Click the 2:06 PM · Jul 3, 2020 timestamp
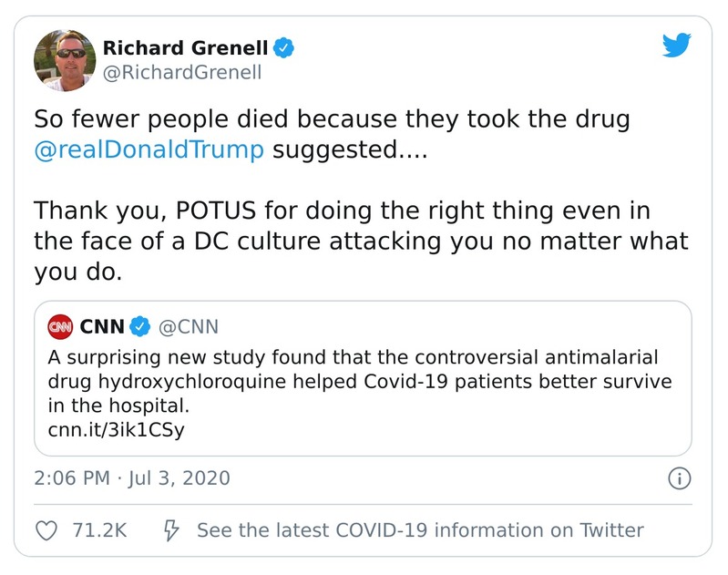Viewport: 728px width, 575px height. (132, 478)
